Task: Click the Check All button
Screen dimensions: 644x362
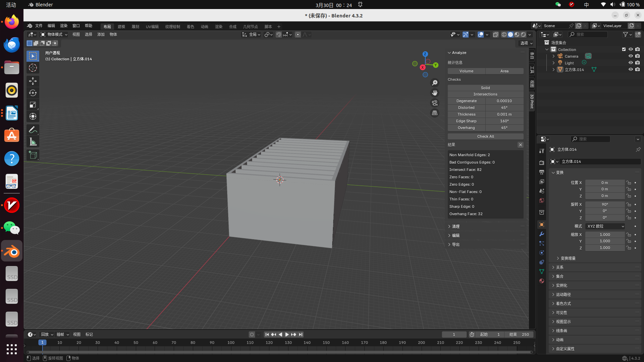Action: 485,136
